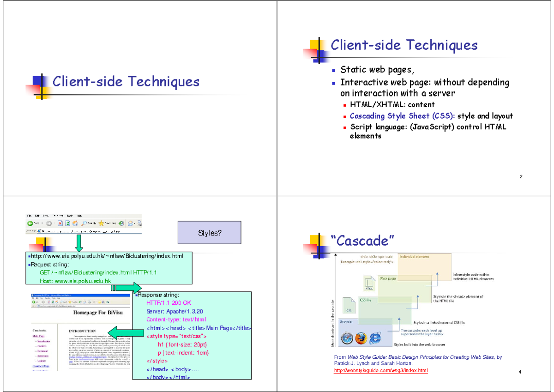Click the "Cascade" slide title

click(362, 241)
